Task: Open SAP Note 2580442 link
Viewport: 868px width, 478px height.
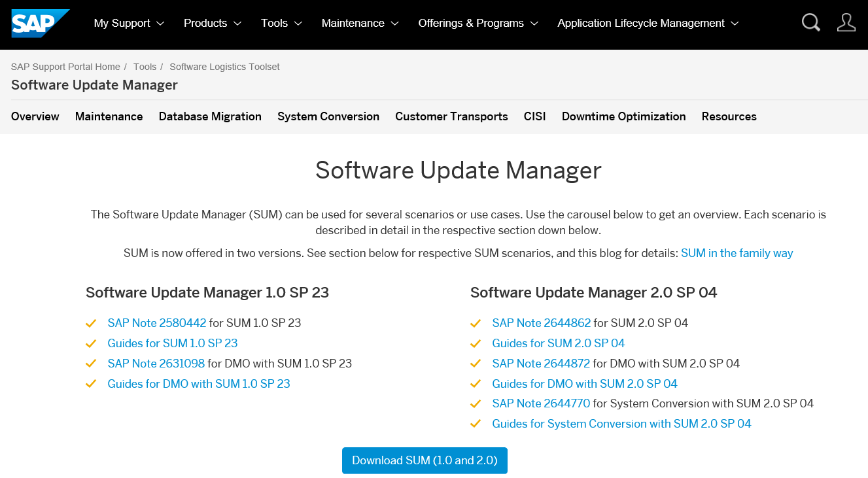Action: [157, 323]
